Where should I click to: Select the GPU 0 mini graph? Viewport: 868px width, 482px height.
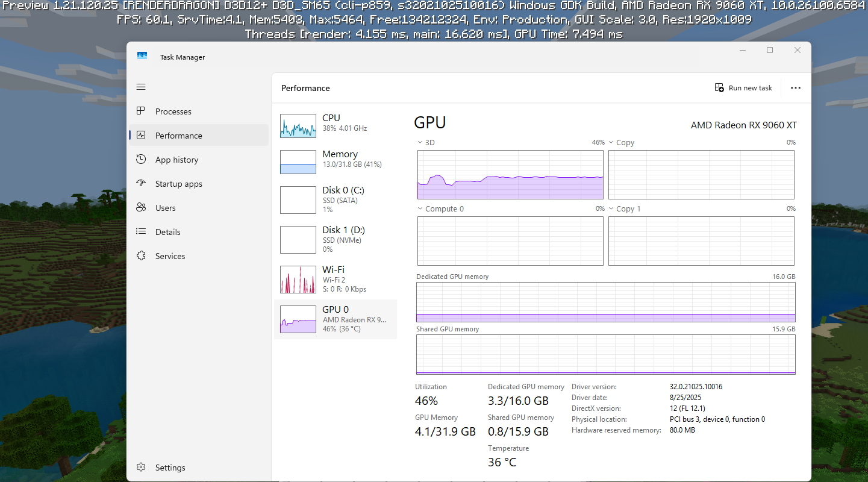tap(298, 319)
